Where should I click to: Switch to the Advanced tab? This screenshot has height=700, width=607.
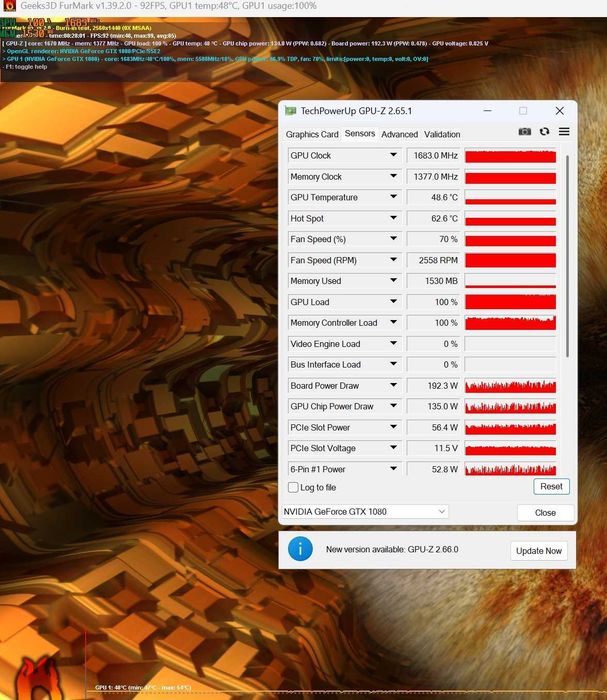point(399,134)
